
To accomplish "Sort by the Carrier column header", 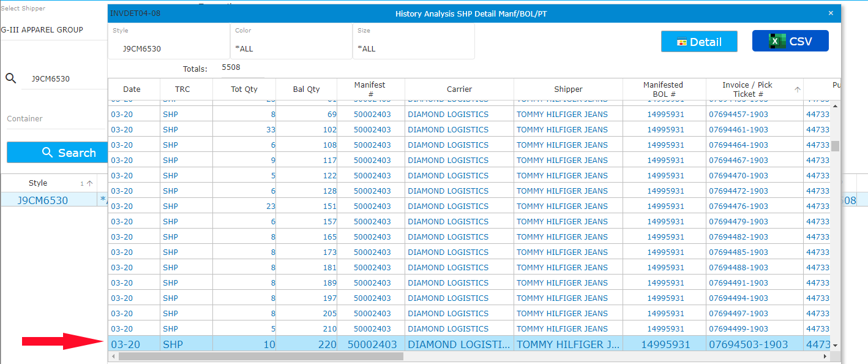I will click(x=459, y=89).
